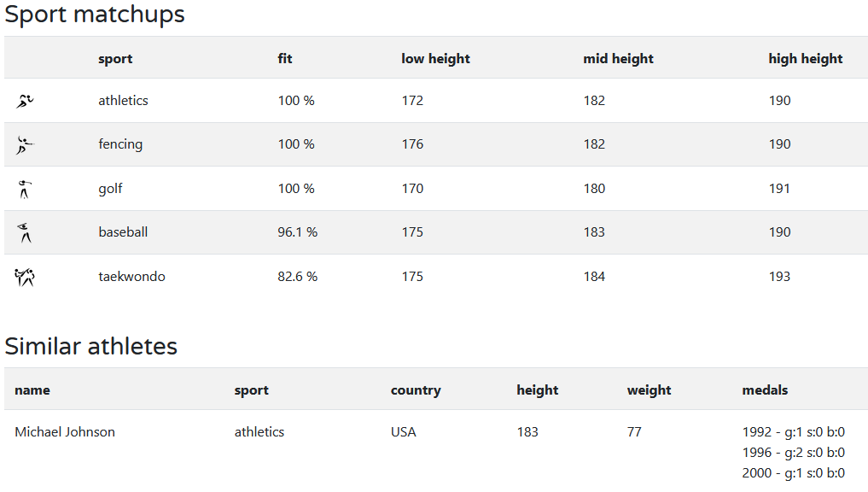This screenshot has height=492, width=868.
Task: Click the golf swing icon
Action: (24, 189)
